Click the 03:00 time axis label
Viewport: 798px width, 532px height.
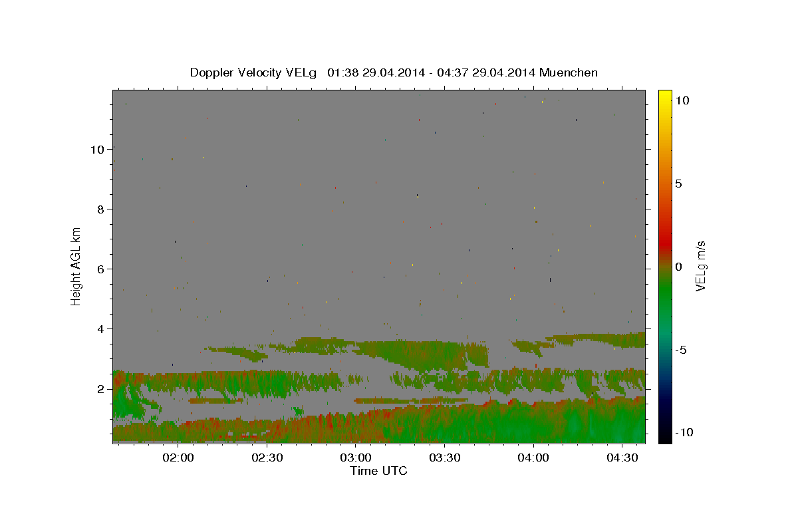pyautogui.click(x=356, y=458)
